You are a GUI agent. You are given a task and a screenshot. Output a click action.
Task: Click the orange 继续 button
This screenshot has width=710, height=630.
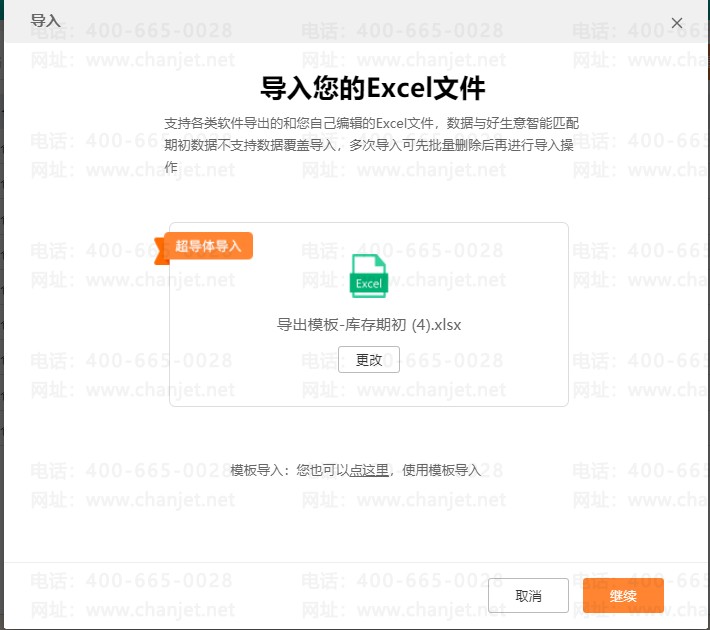point(623,596)
